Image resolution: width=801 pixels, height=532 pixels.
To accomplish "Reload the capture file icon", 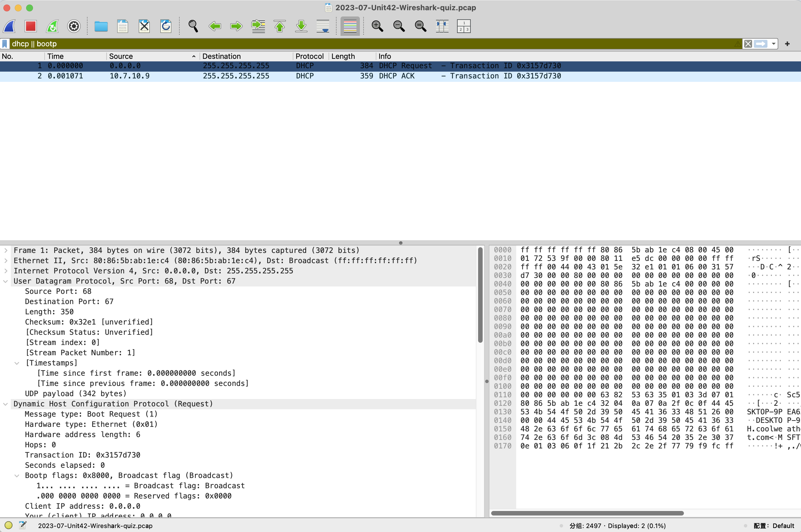I will (165, 26).
